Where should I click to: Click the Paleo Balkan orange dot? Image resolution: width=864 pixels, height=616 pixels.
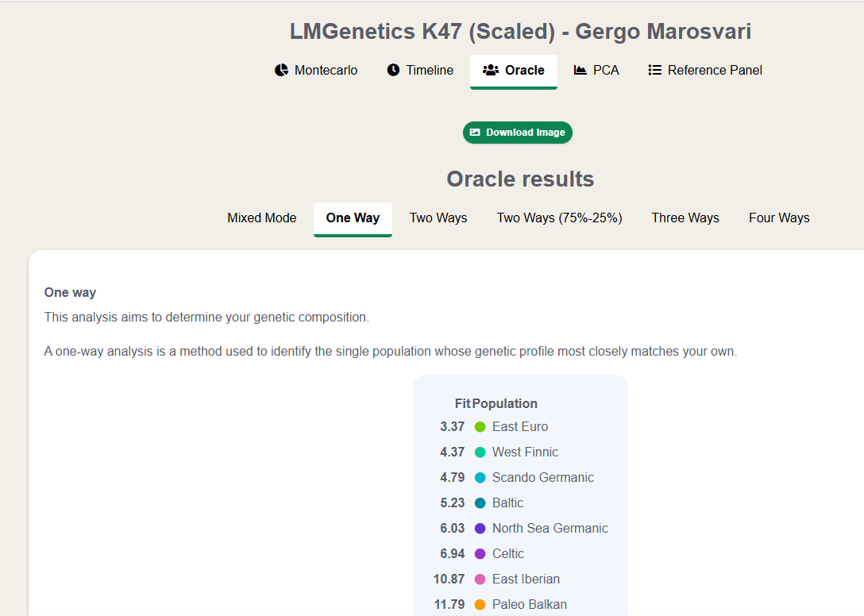pyautogui.click(x=480, y=604)
